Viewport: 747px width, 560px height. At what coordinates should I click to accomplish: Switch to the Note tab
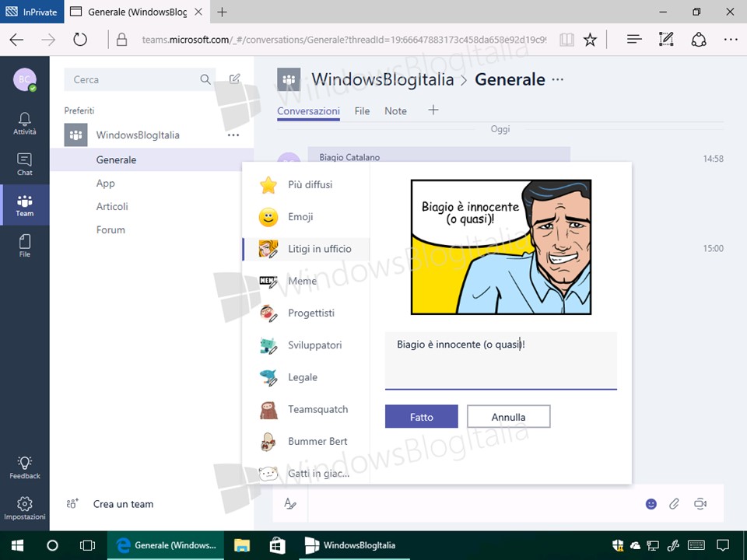pyautogui.click(x=395, y=111)
